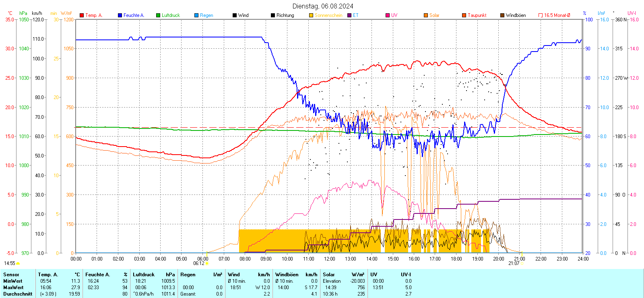This screenshot has width=644, height=298.
Task: Select the Windböen header in the data table
Action: (x=287, y=275)
